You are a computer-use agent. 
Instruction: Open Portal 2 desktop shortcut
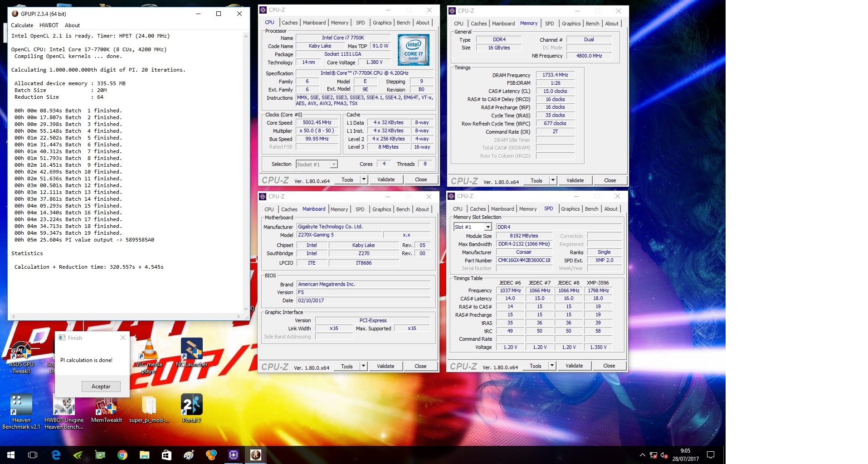point(191,408)
